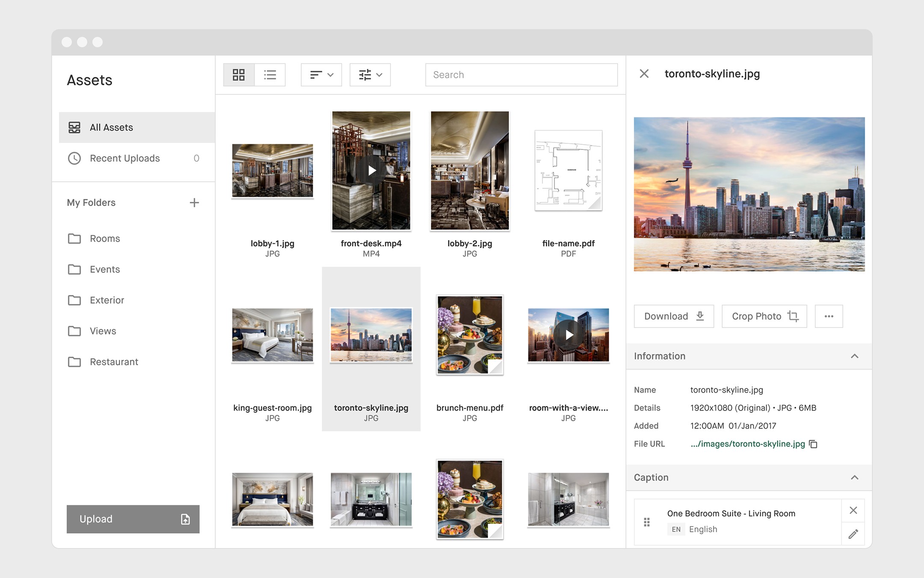Select All Assets in the sidebar
Screen dimensions: 924x578
pos(111,127)
